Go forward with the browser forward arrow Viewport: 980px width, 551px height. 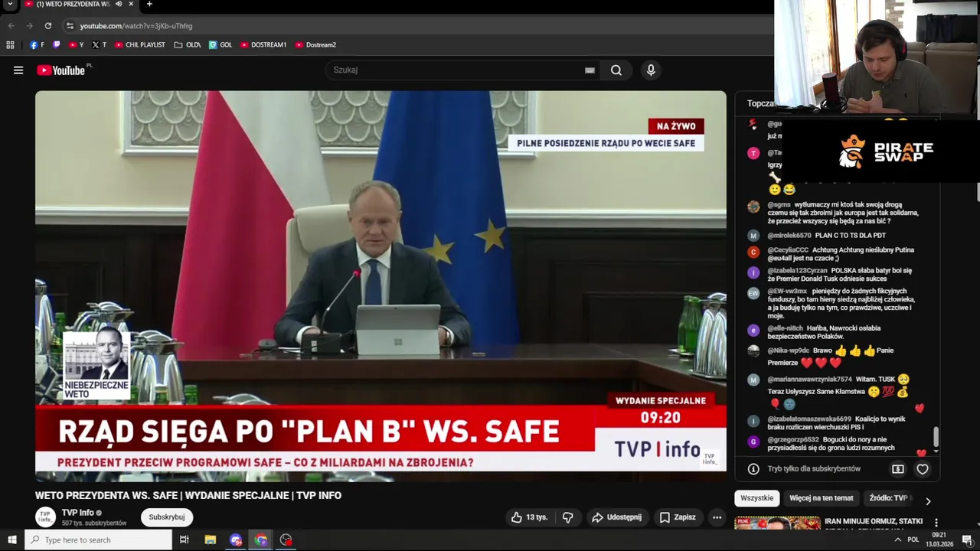[x=29, y=26]
